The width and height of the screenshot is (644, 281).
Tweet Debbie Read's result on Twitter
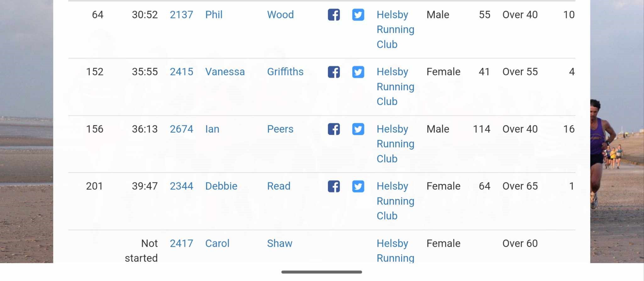(358, 186)
